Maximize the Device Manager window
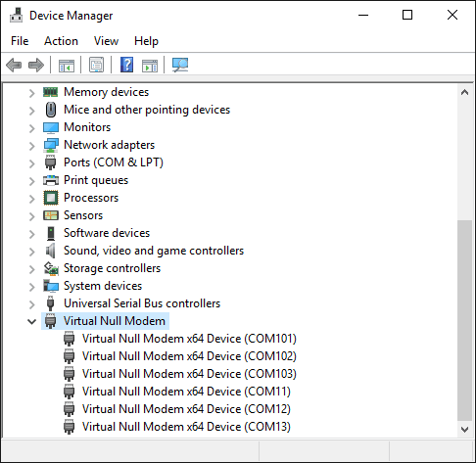Image resolution: width=476 pixels, height=463 pixels. (x=407, y=15)
